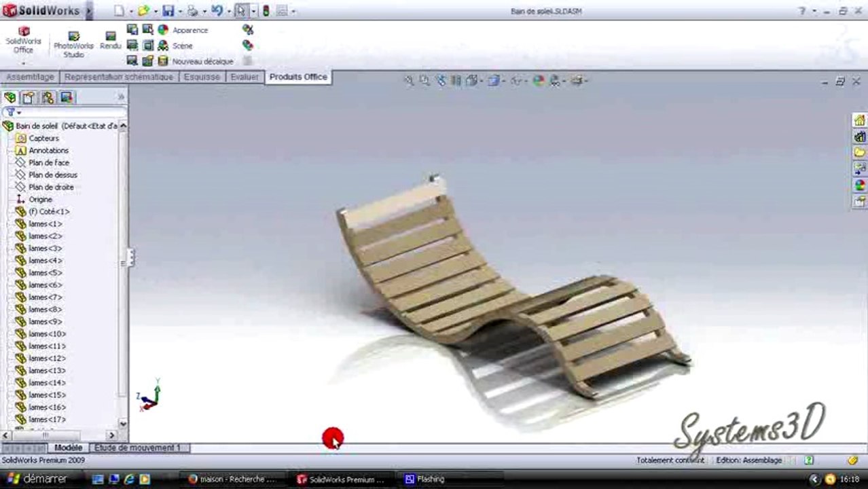Image resolution: width=868 pixels, height=489 pixels.
Task: Open the Design Library task pane icon
Action: (860, 137)
